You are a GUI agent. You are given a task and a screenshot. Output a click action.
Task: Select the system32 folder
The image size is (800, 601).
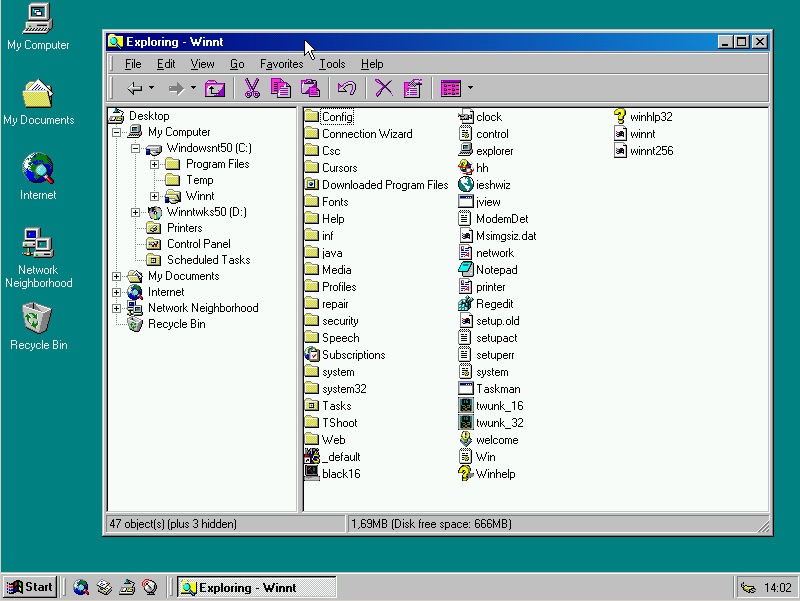(x=344, y=389)
